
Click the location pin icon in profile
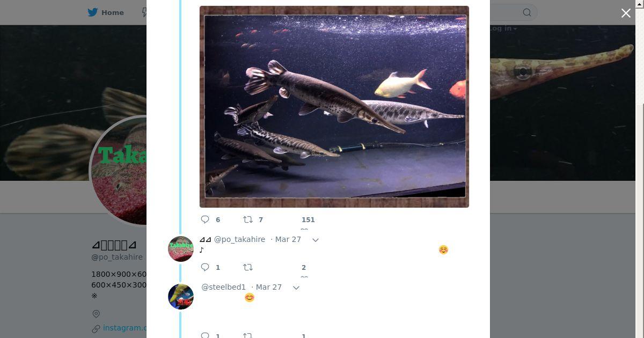(x=96, y=314)
